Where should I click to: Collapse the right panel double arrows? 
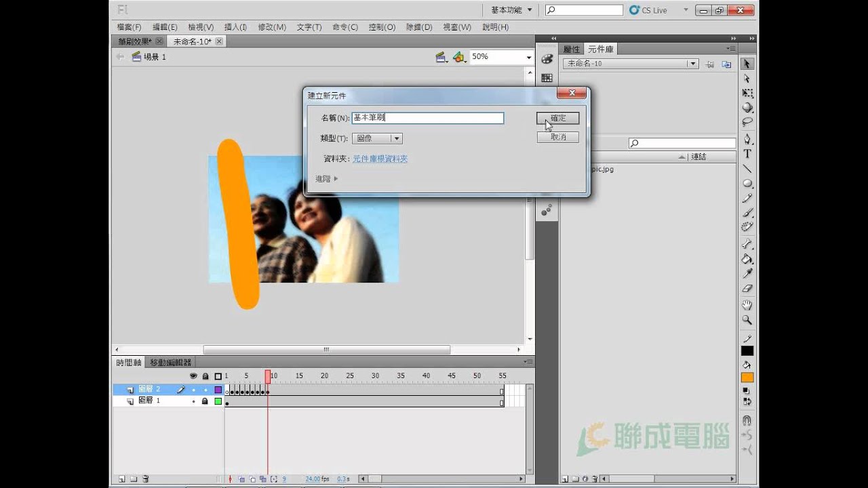(x=734, y=38)
